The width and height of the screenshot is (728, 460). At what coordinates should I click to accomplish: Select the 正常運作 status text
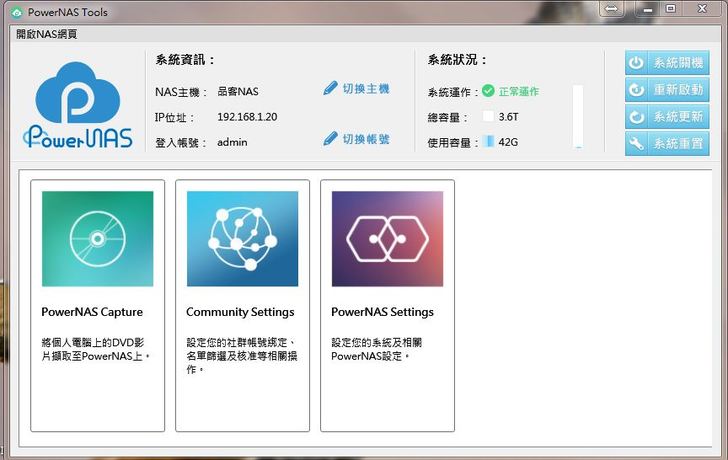point(519,91)
